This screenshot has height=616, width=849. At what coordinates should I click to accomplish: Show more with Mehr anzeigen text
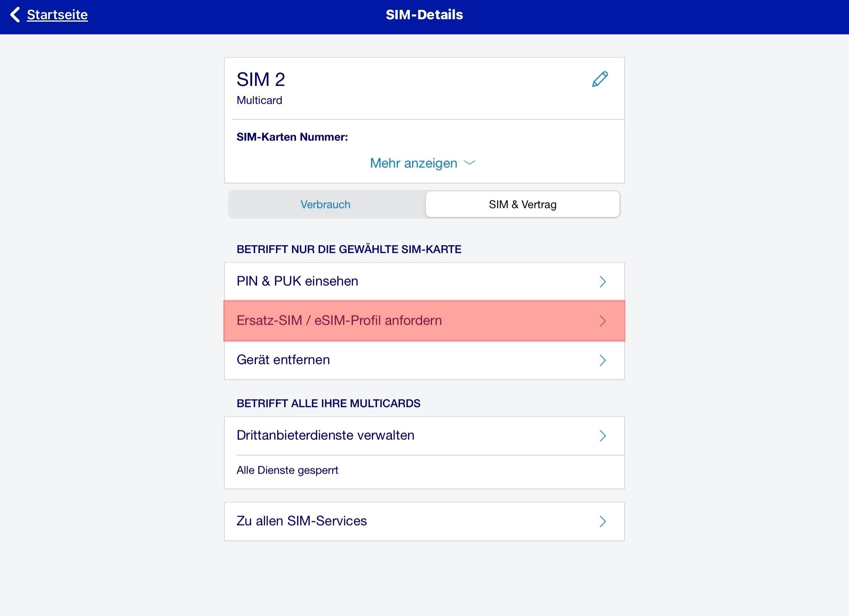click(413, 163)
